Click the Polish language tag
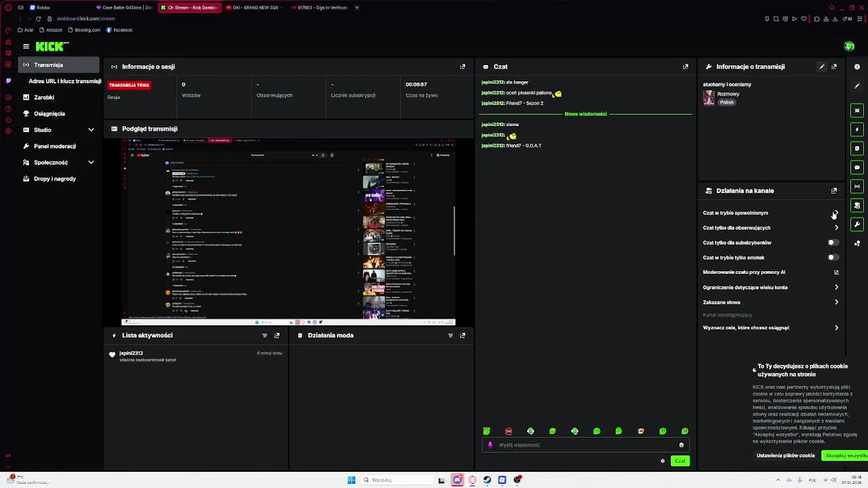 [x=727, y=102]
